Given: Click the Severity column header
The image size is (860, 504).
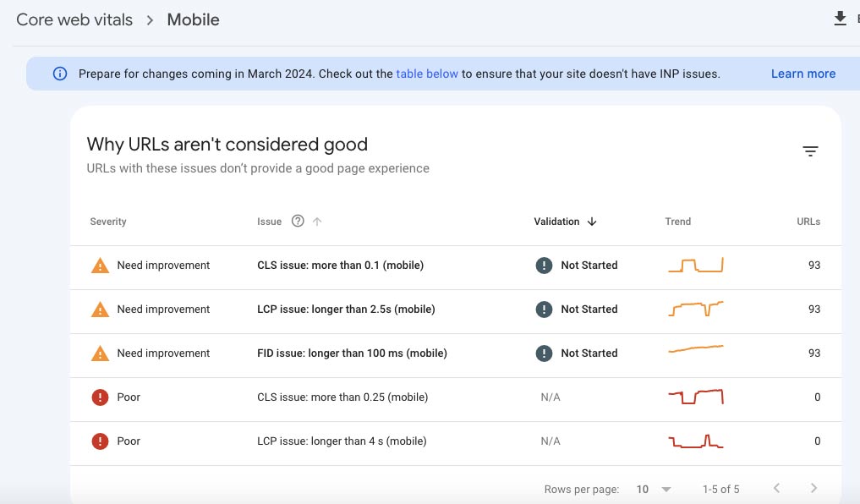Looking at the screenshot, I should point(108,222).
